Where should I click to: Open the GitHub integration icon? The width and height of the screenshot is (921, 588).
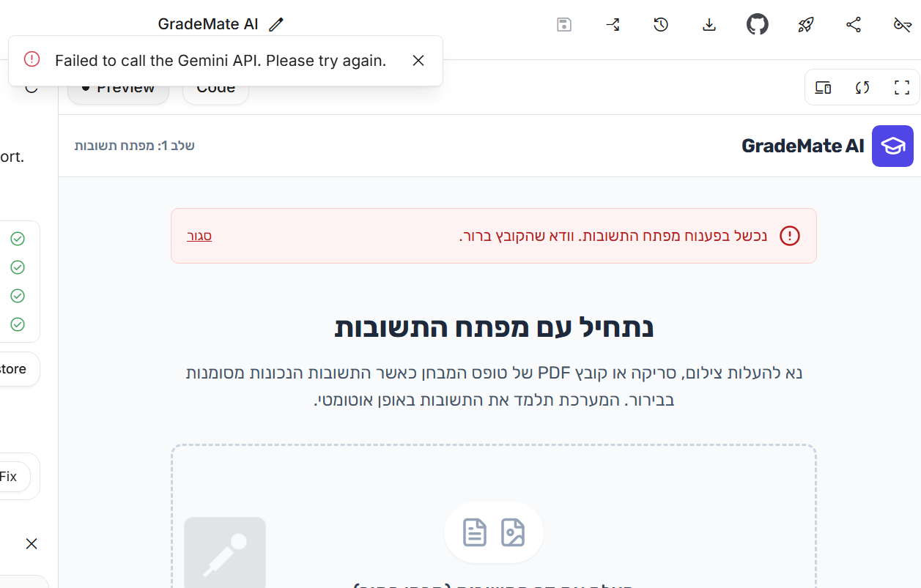tap(758, 24)
